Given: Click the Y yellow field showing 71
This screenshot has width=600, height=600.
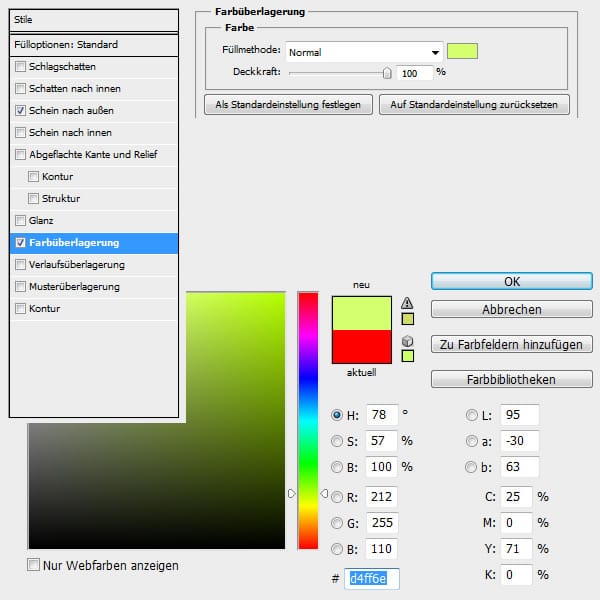Looking at the screenshot, I should (516, 549).
